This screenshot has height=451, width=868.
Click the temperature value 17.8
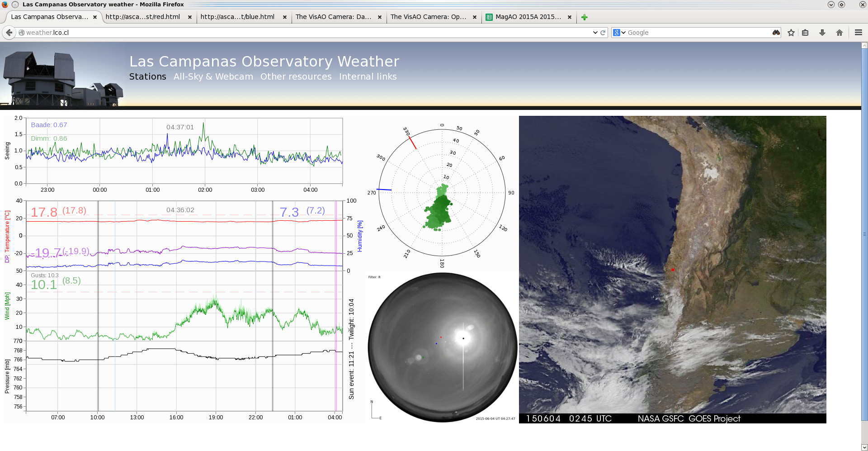point(44,212)
